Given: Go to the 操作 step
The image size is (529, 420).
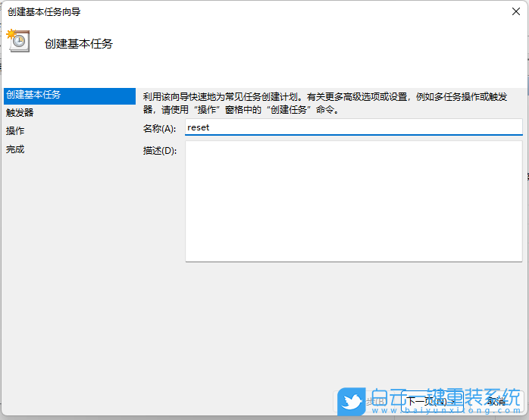Looking at the screenshot, I should point(15,131).
